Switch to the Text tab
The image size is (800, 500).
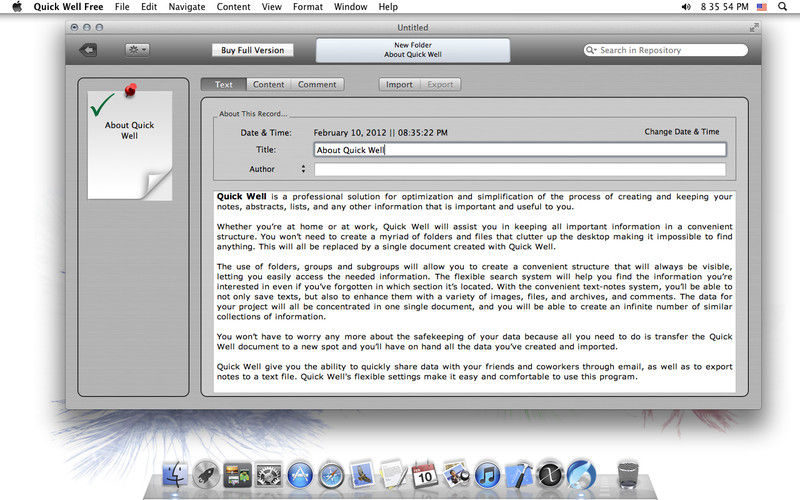[223, 85]
